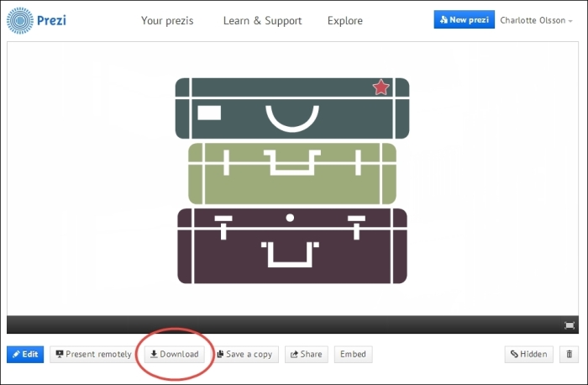Enter fullscreen mode in the player
The width and height of the screenshot is (588, 385).
[570, 325]
